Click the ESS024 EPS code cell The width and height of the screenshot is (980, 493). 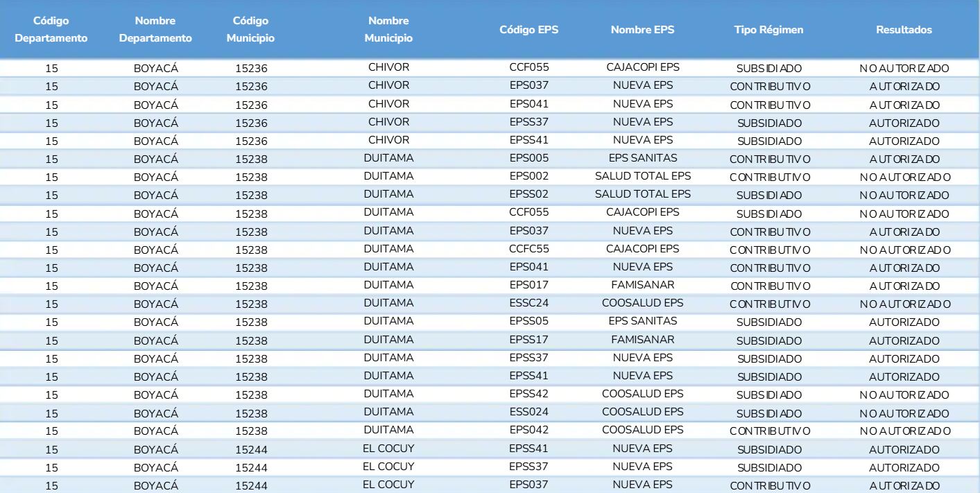(529, 412)
